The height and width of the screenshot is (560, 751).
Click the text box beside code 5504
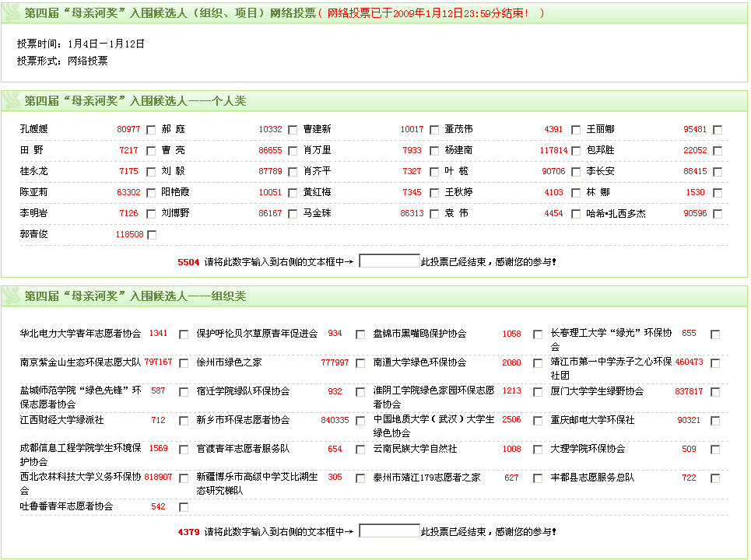pos(389,261)
